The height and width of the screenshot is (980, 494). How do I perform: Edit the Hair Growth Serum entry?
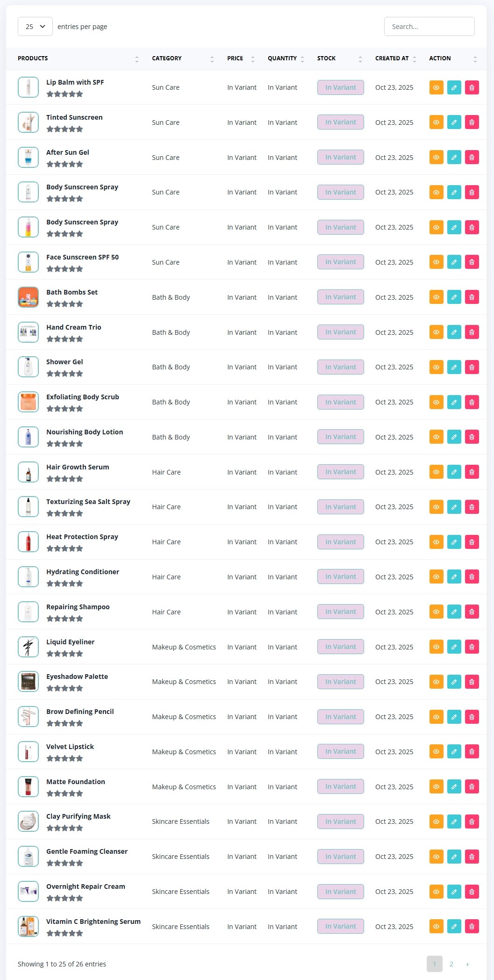click(x=454, y=472)
